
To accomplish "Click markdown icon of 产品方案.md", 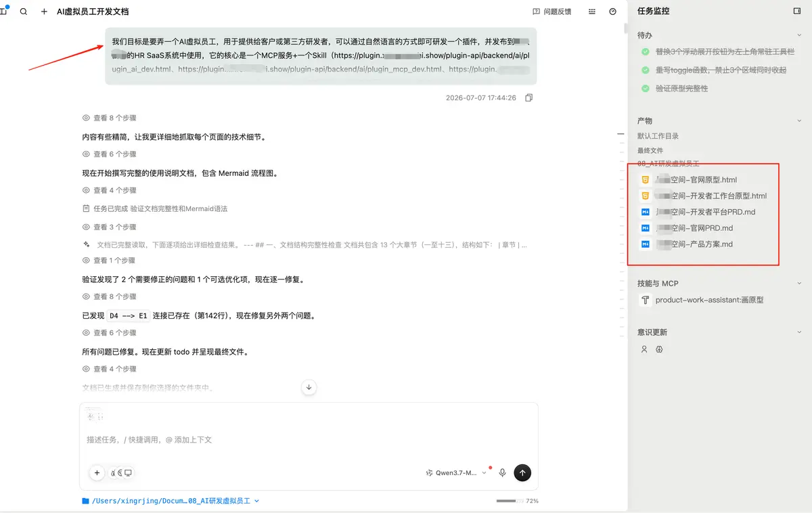I will click(x=646, y=244).
